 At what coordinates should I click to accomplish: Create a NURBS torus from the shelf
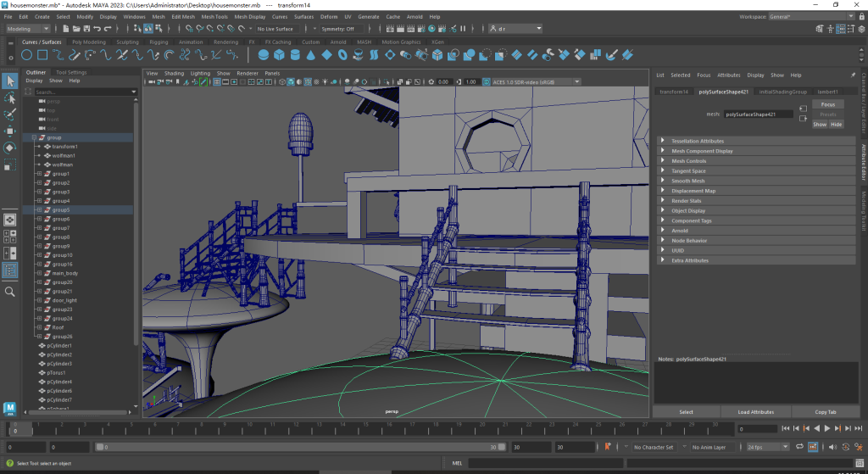pos(342,55)
